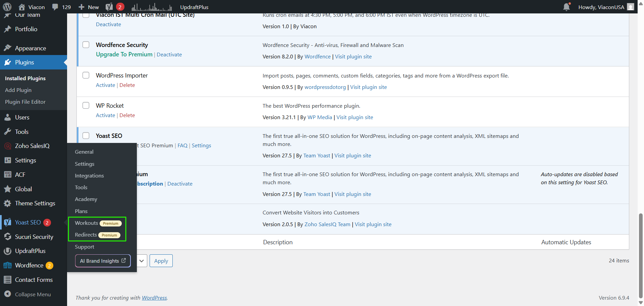The image size is (644, 306).
Task: Click the Tools wrench icon
Action: [x=8, y=132]
